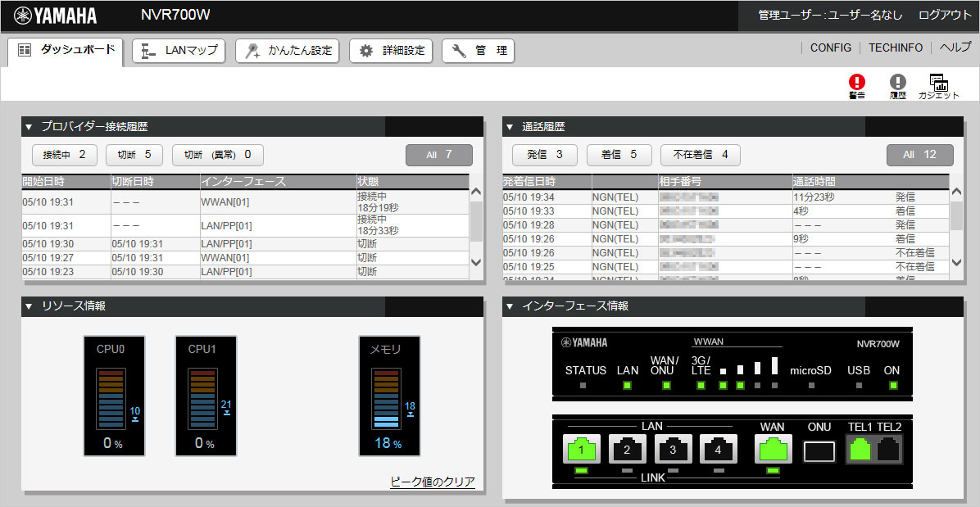The width and height of the screenshot is (980, 507).
Task: Click the ピーク値のクリア link
Action: pyautogui.click(x=433, y=482)
